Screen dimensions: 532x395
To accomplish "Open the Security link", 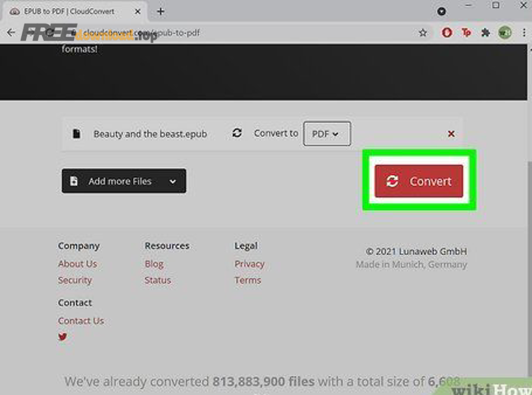I will coord(75,280).
